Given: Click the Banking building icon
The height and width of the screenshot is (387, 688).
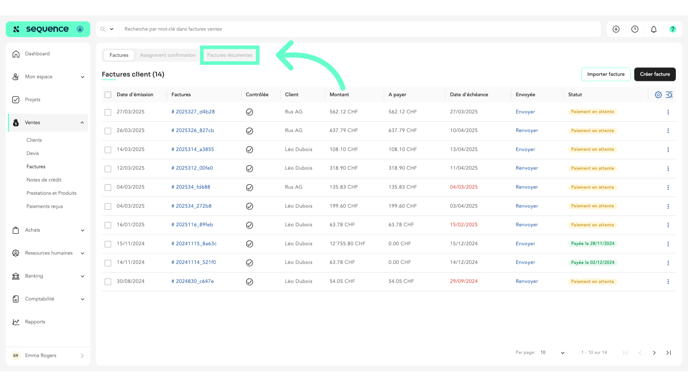Looking at the screenshot, I should [x=16, y=276].
